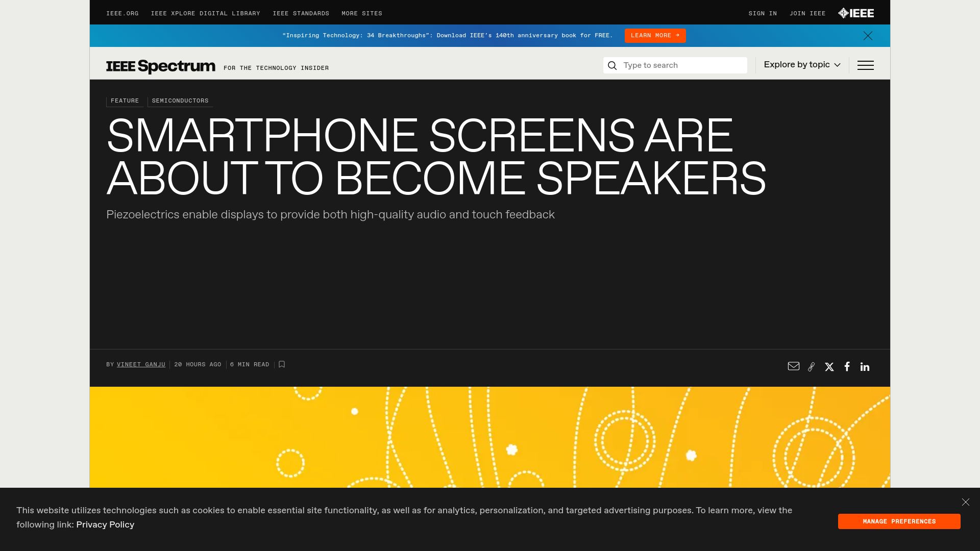Click the article headline text
Image resolution: width=980 pixels, height=551 pixels.
click(436, 157)
